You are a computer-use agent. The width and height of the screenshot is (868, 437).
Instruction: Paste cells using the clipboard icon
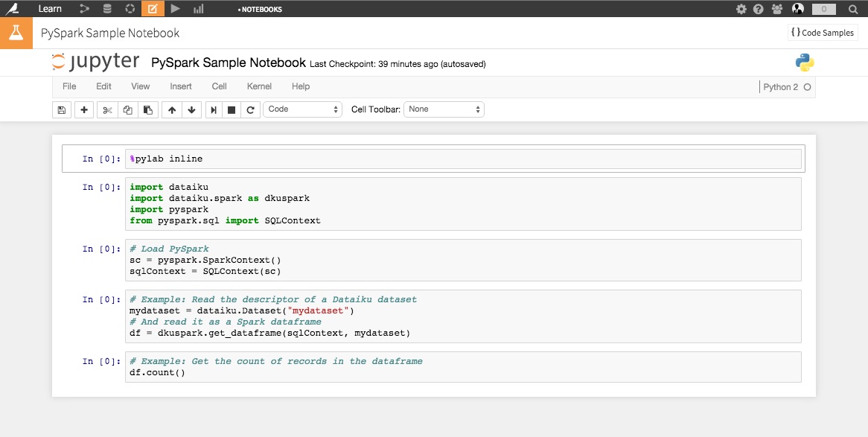coord(148,110)
